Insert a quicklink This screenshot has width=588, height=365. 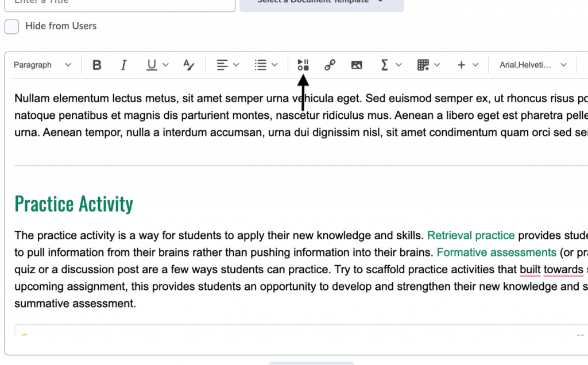[330, 64]
